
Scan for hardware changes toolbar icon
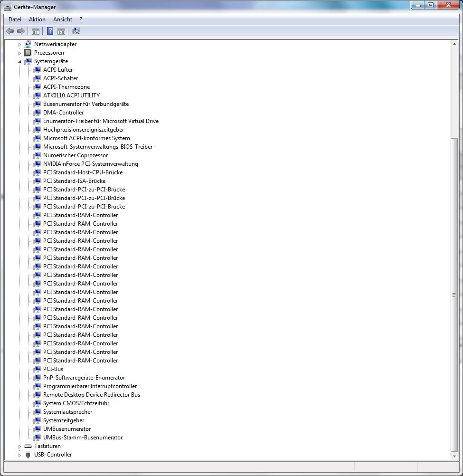76,31
